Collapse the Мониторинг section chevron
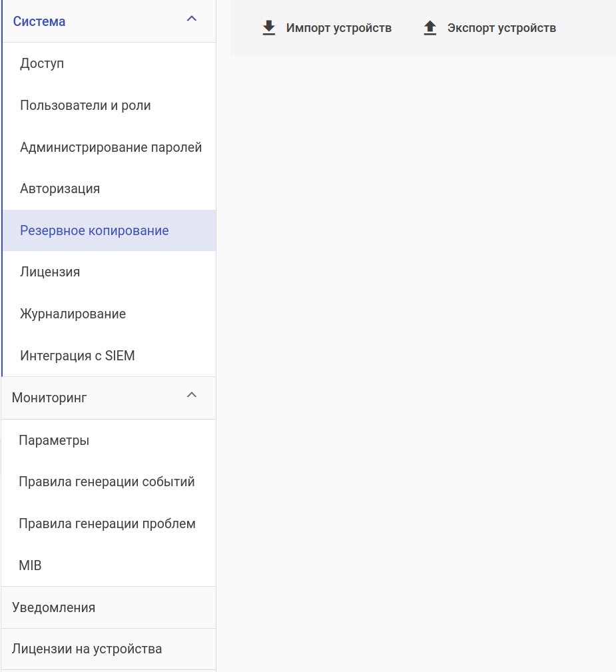This screenshot has width=616, height=672. (x=192, y=396)
